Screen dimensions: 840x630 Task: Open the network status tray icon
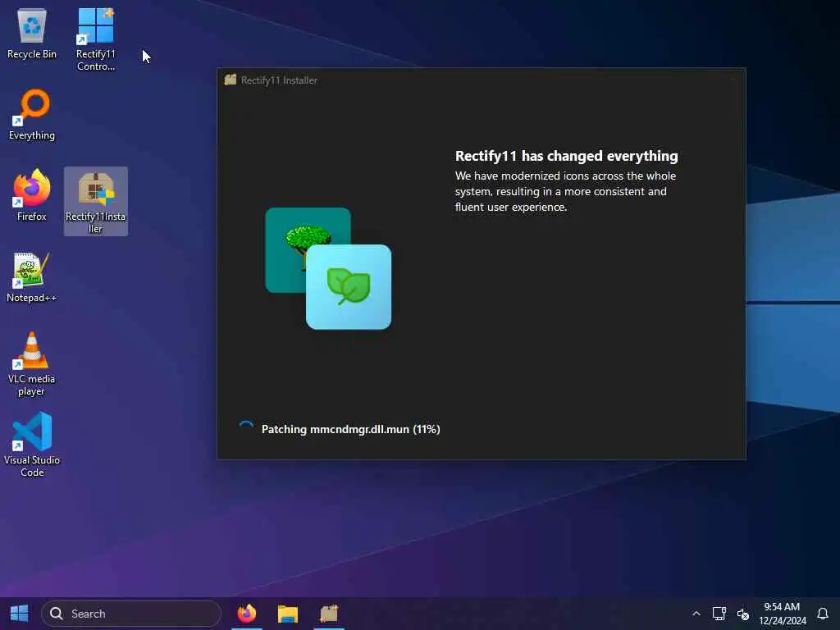(x=719, y=614)
